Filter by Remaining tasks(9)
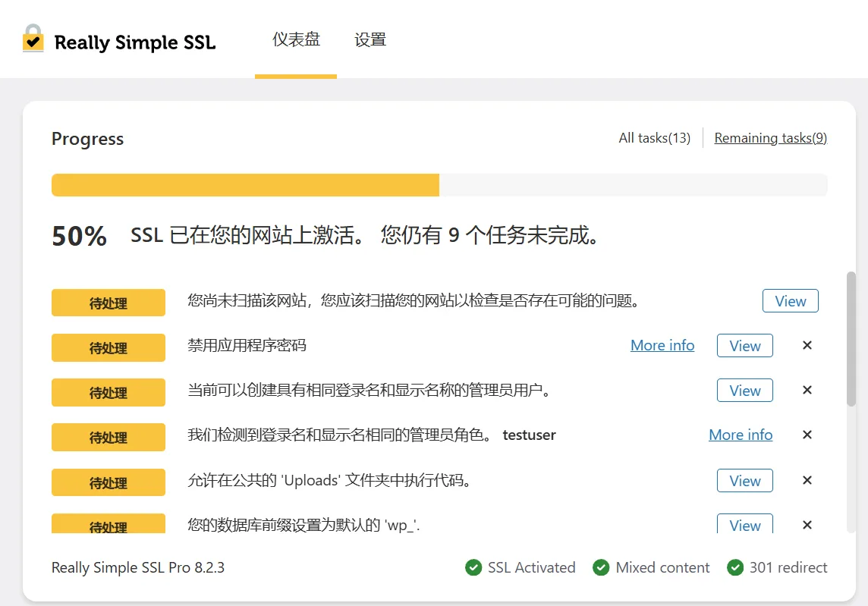Screen dimensions: 868x606 click(770, 138)
